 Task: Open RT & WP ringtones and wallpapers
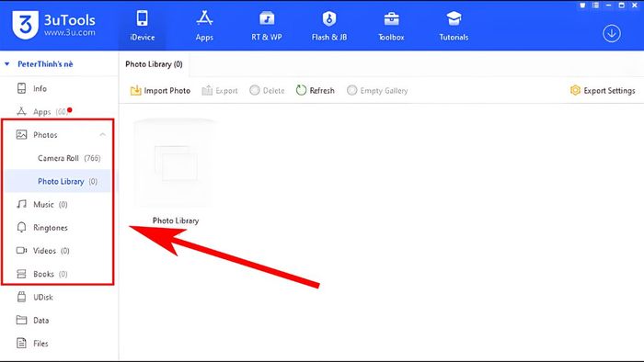click(x=267, y=26)
